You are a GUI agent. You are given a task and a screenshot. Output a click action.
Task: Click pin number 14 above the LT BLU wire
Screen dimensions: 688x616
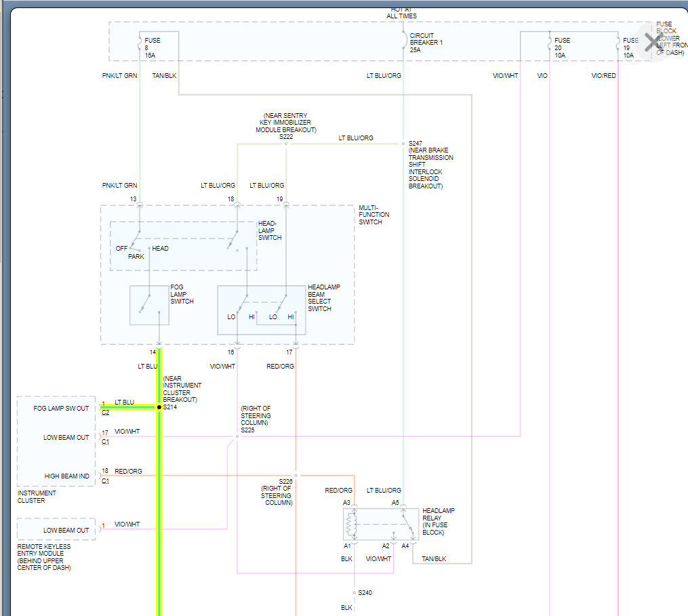(153, 352)
